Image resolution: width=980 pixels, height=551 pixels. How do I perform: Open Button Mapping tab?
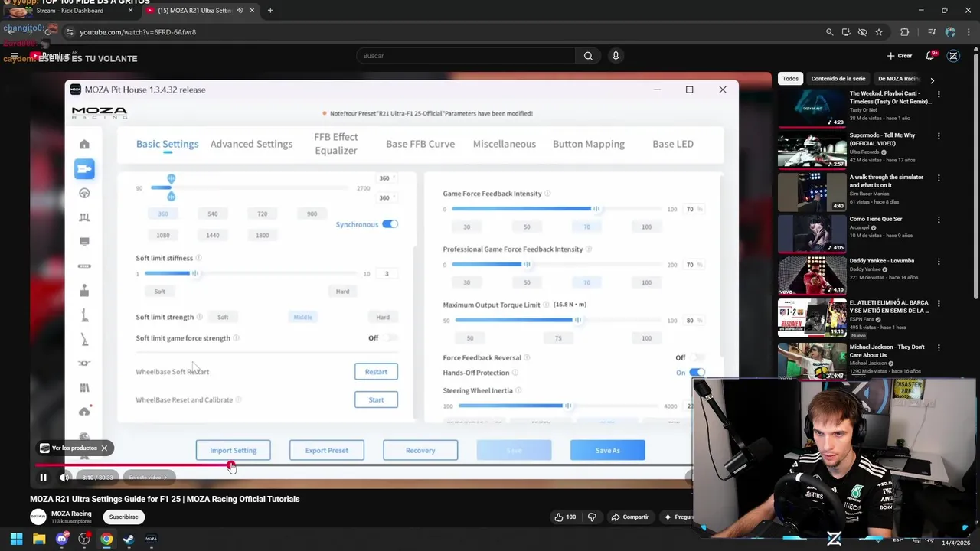(x=589, y=144)
